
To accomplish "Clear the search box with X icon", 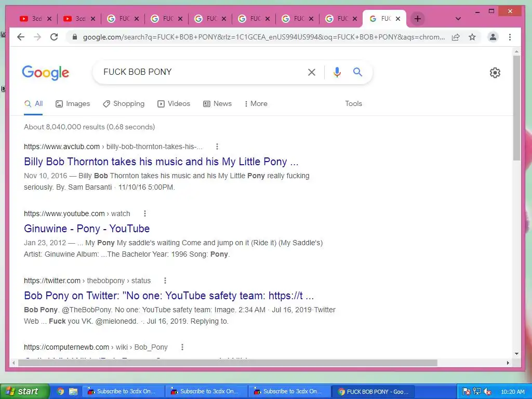I will click(312, 72).
